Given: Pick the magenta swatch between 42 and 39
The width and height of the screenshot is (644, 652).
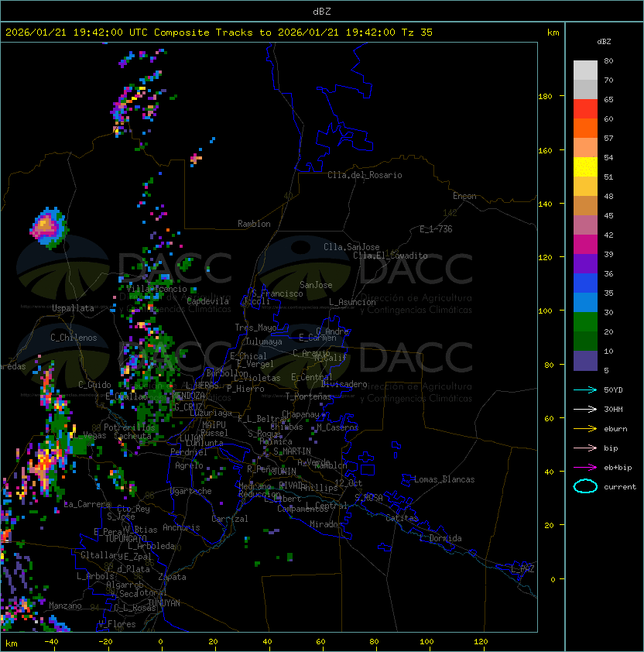Looking at the screenshot, I should [x=585, y=245].
